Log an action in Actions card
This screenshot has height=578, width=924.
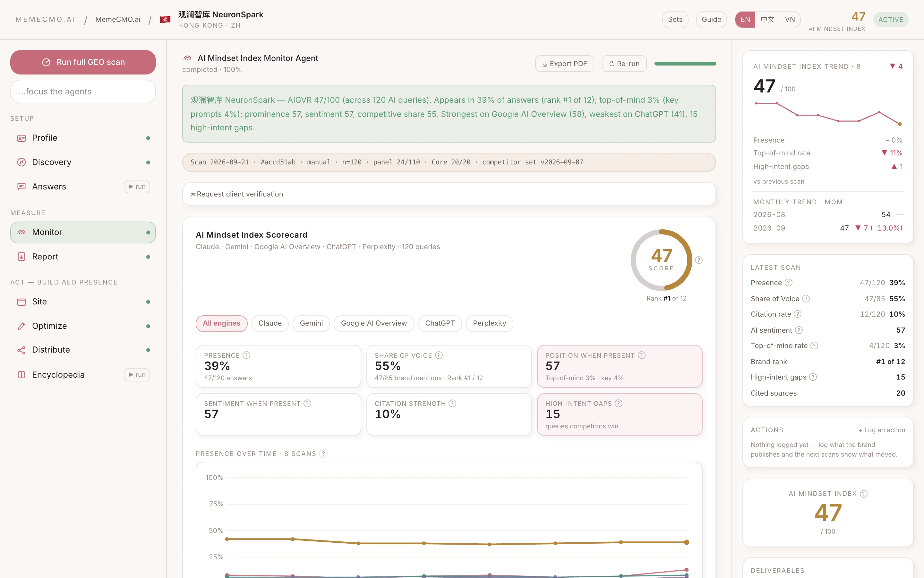click(882, 430)
